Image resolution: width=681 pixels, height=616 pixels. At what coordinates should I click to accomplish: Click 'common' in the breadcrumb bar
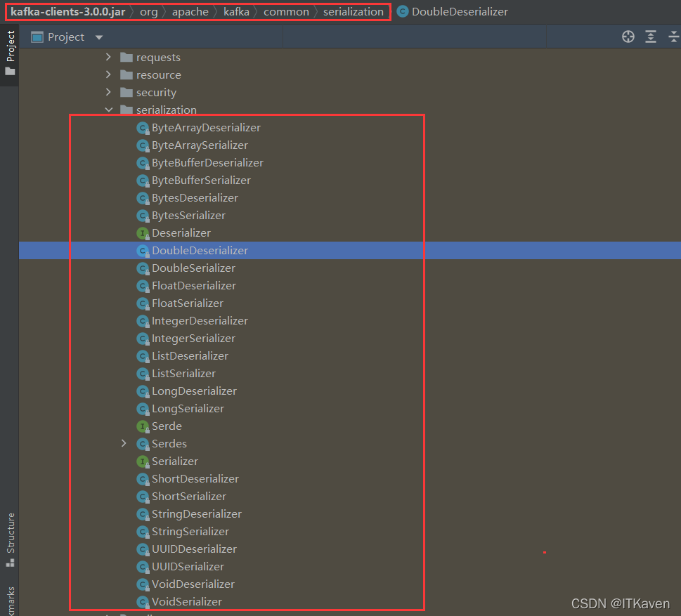(286, 11)
